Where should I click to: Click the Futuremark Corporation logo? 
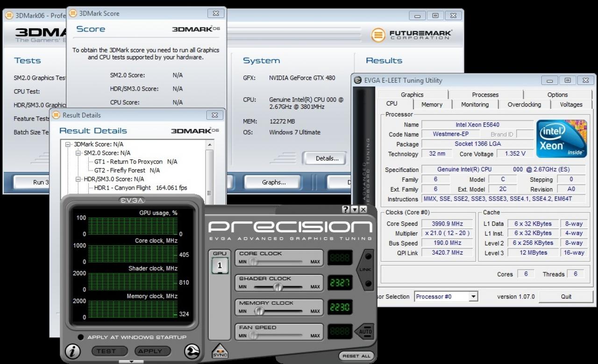click(x=412, y=35)
